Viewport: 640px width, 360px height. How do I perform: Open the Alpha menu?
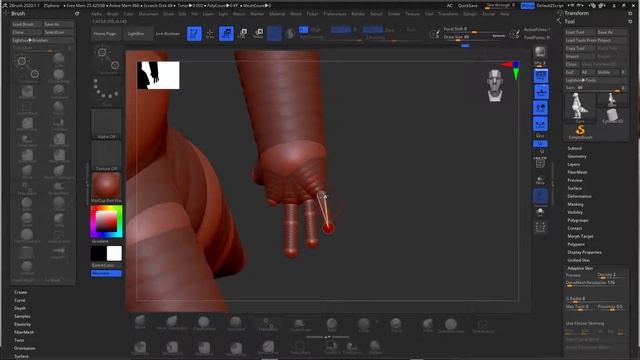click(x=96, y=14)
